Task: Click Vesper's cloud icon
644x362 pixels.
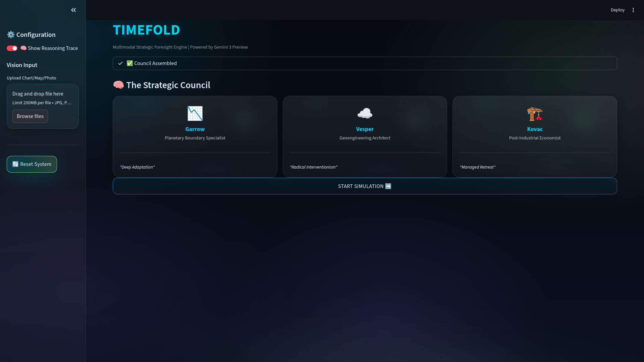Action: click(365, 114)
